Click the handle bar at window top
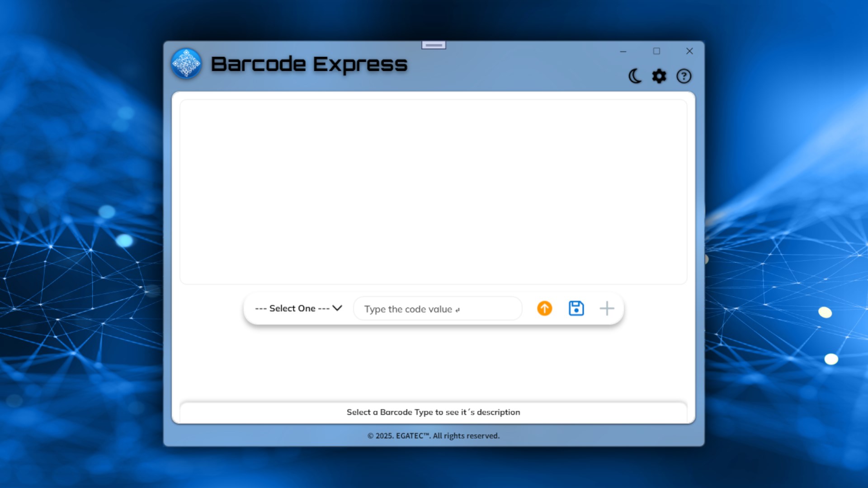 [434, 45]
